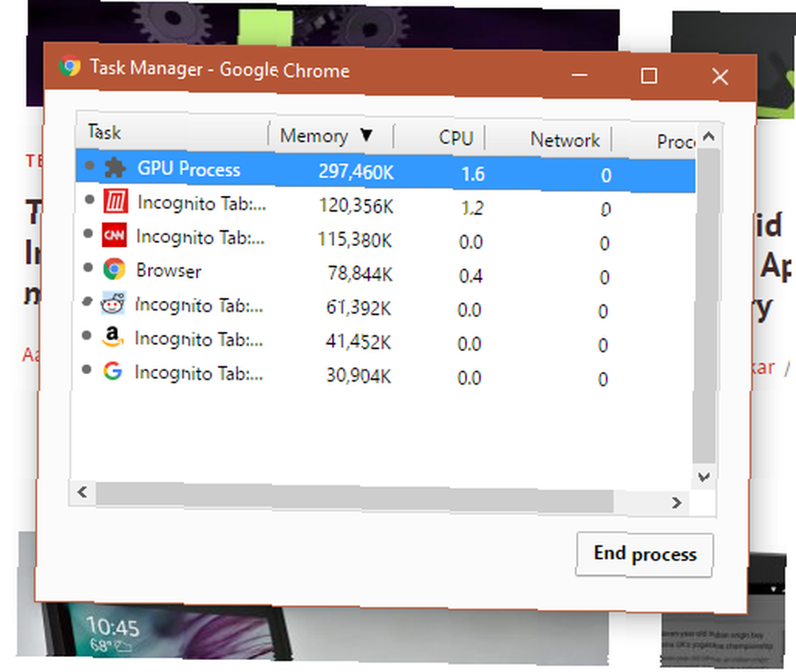This screenshot has width=796, height=672.
Task: Select the GPU Process row name
Action: pyautogui.click(x=189, y=169)
